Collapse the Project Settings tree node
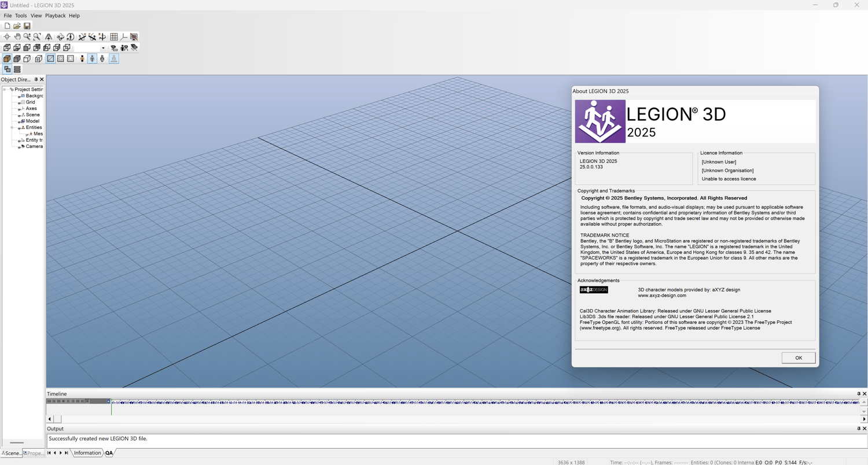Image resolution: width=868 pixels, height=465 pixels. [x=4, y=90]
